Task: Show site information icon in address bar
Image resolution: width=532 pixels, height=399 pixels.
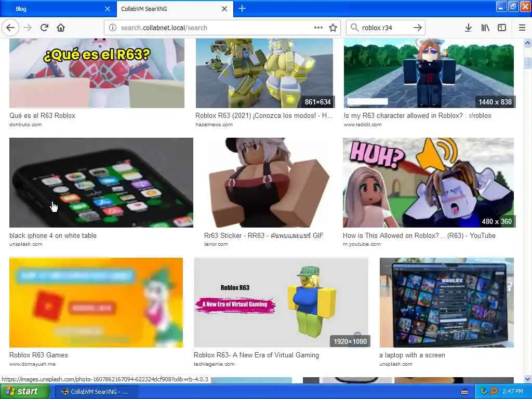Action: coord(113,28)
